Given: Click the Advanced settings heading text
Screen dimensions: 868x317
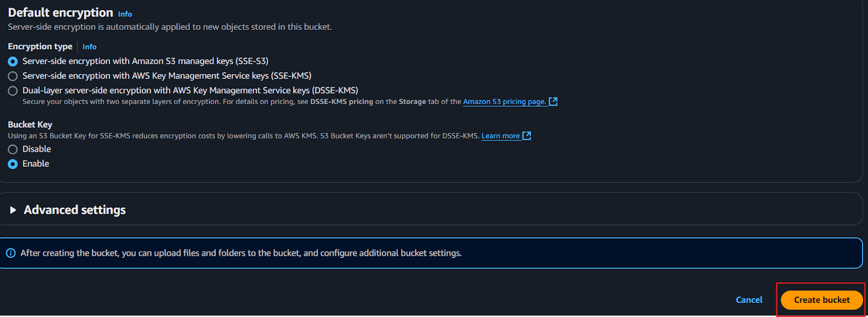Looking at the screenshot, I should point(75,210).
